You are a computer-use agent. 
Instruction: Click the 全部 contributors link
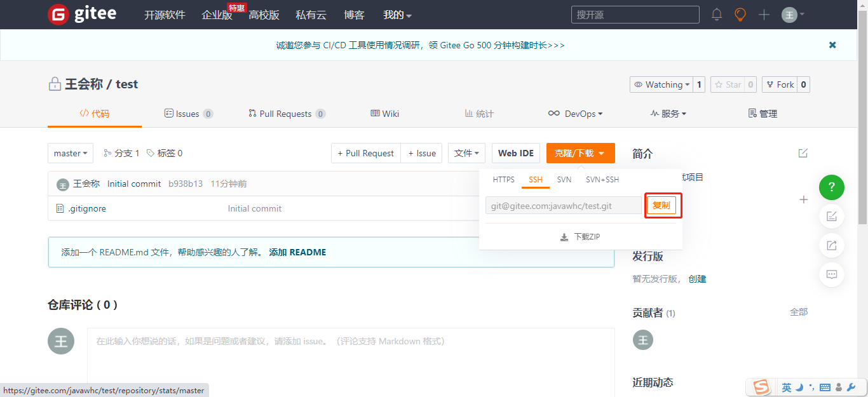click(x=799, y=312)
